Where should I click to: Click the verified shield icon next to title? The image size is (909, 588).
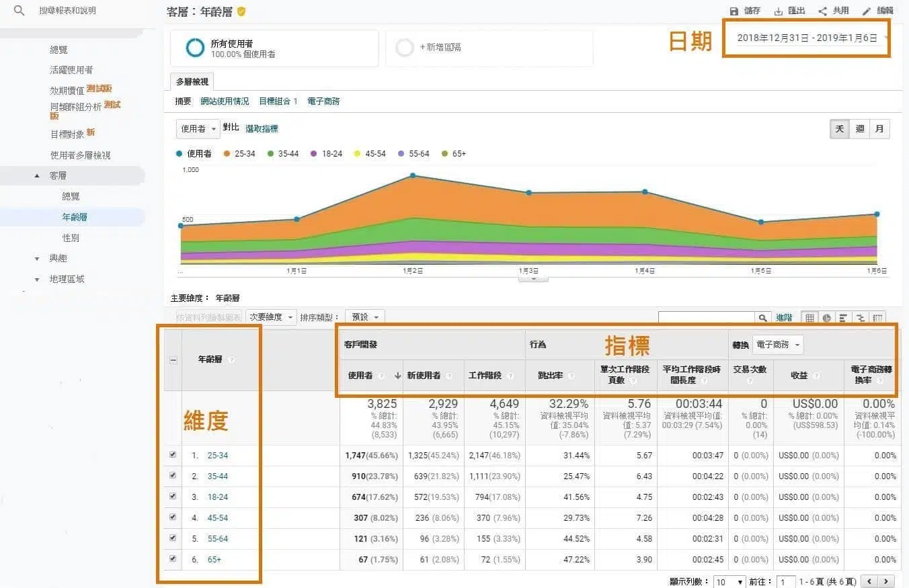(241, 11)
